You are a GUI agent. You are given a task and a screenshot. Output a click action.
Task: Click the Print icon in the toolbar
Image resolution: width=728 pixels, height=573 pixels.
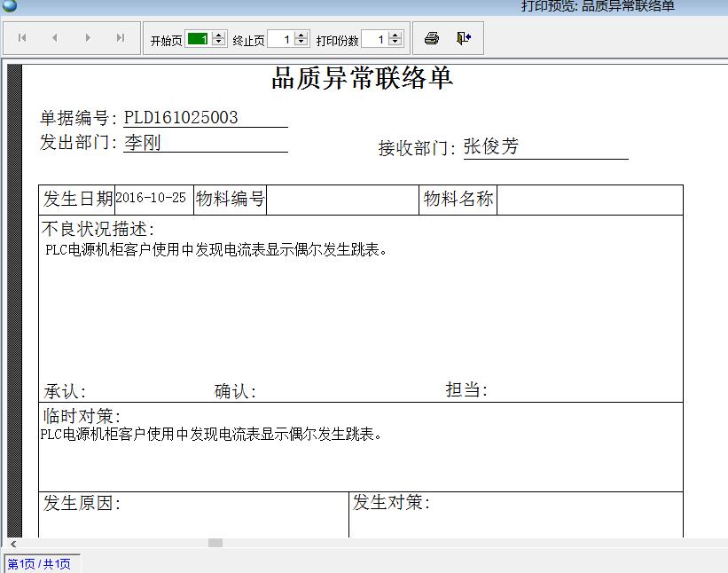[x=432, y=37]
